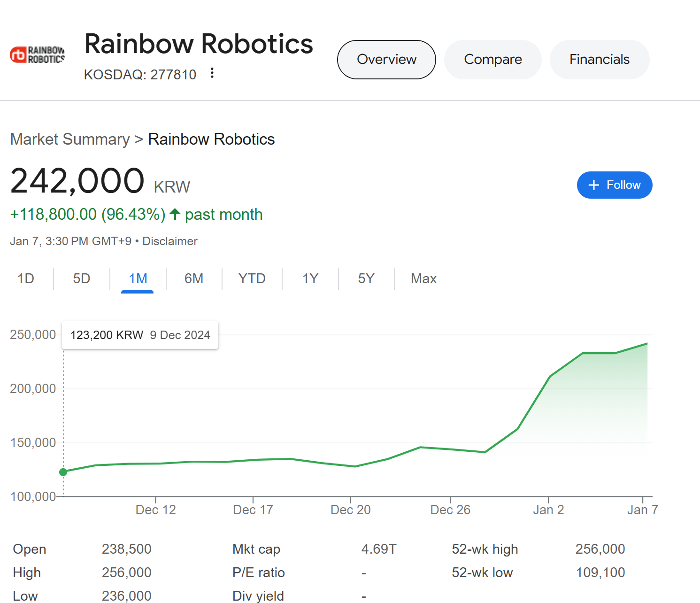Open the three-dot more options menu

212,73
